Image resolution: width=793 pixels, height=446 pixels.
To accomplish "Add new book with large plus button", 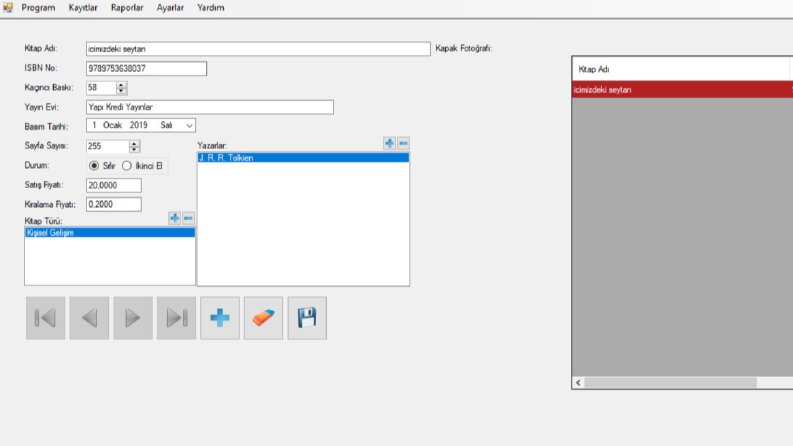I will [219, 318].
